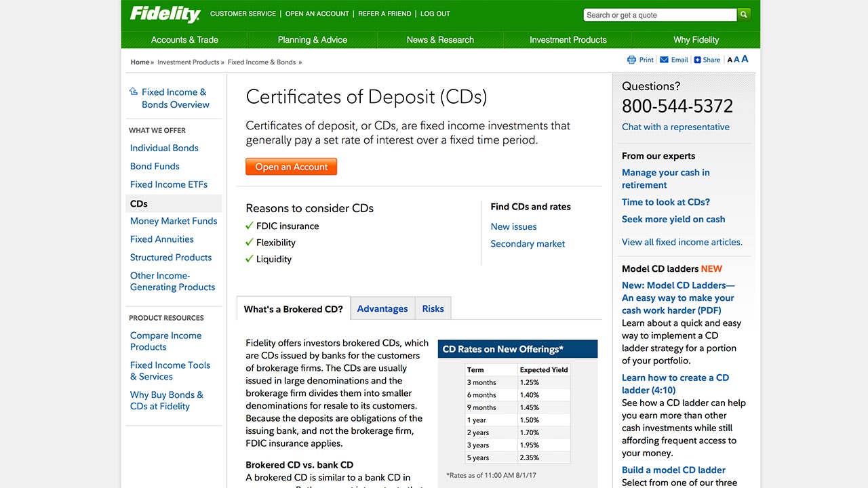
Task: Switch to the Advantages tab
Action: [382, 308]
